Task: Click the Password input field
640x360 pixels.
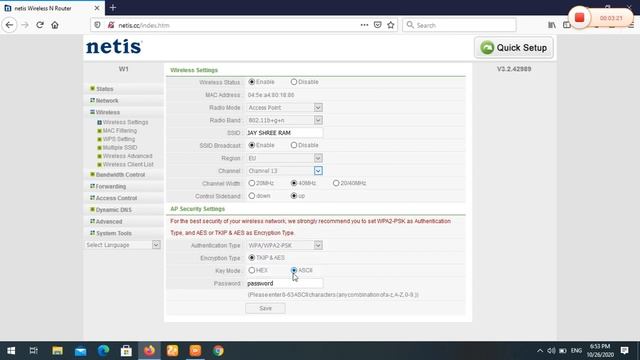Action: tap(284, 283)
